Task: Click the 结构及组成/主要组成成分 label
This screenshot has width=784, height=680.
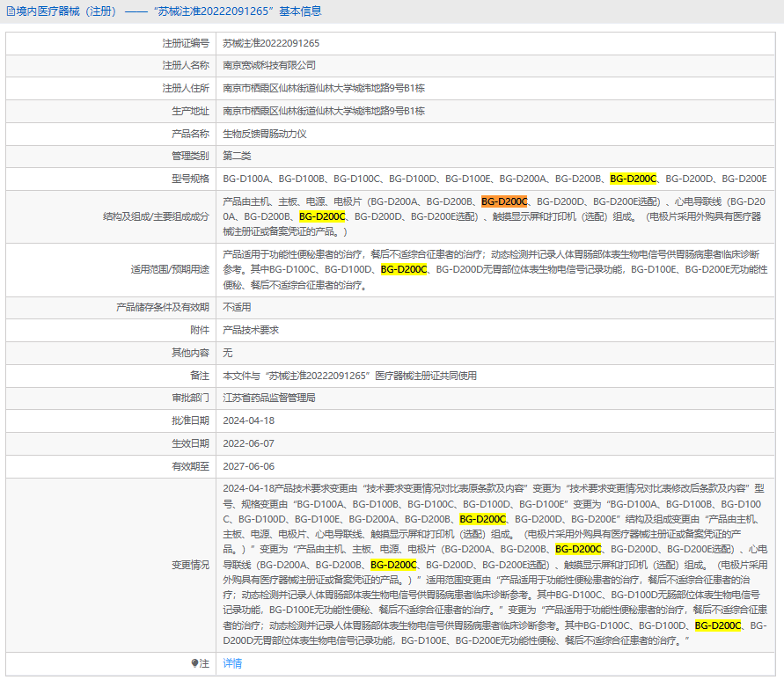Action: (x=156, y=216)
